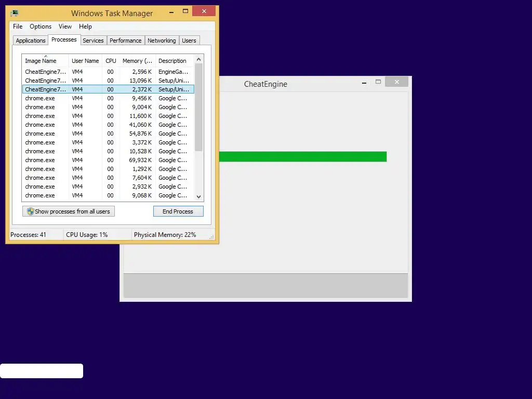
Task: Minimize the Windows Task Manager window
Action: pyautogui.click(x=171, y=12)
